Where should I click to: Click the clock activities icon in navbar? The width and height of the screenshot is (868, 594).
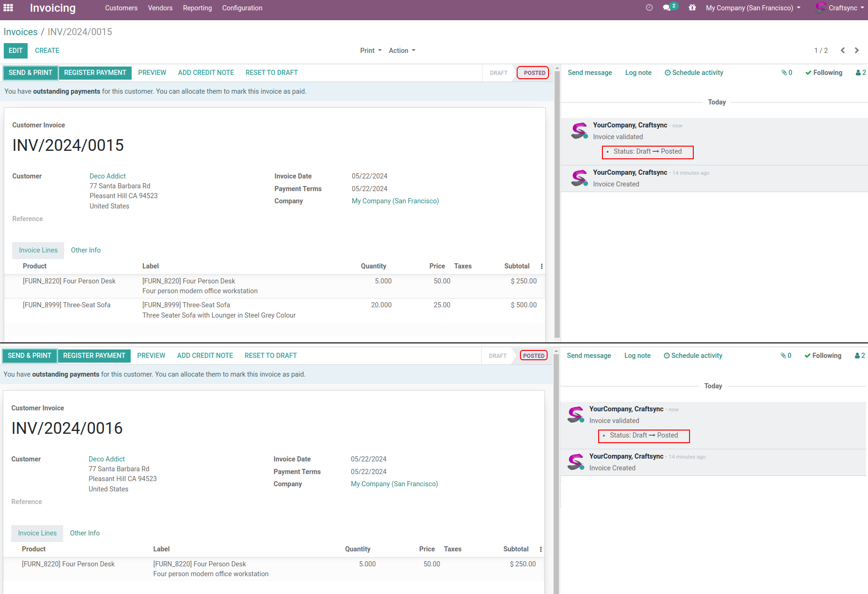[x=649, y=8]
